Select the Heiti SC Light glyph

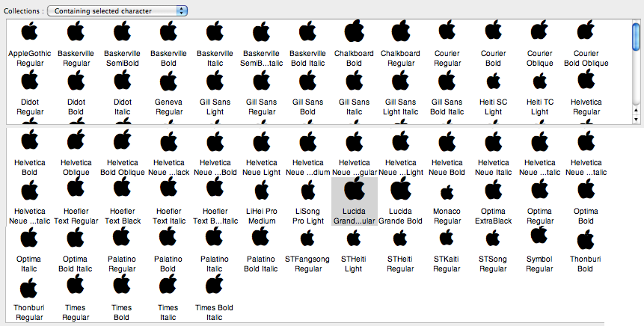tap(493, 81)
